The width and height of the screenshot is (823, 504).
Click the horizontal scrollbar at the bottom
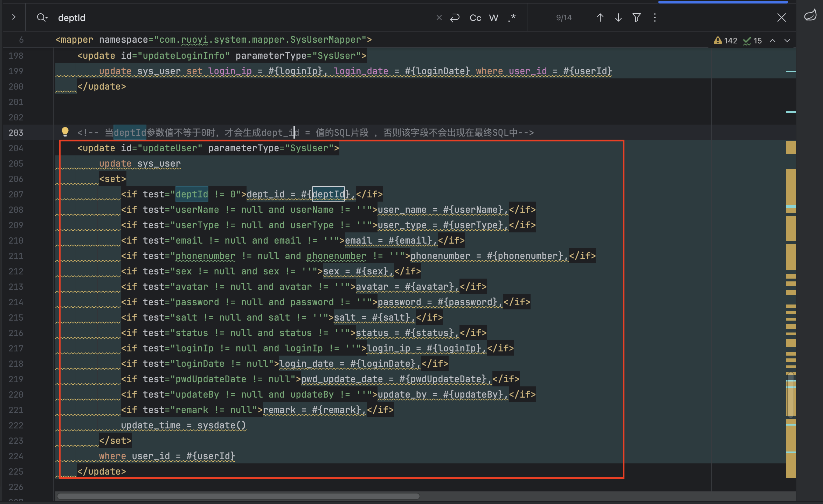(x=238, y=496)
